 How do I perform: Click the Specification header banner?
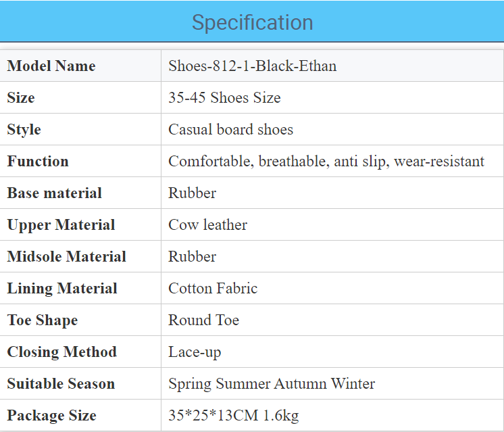pos(252,21)
